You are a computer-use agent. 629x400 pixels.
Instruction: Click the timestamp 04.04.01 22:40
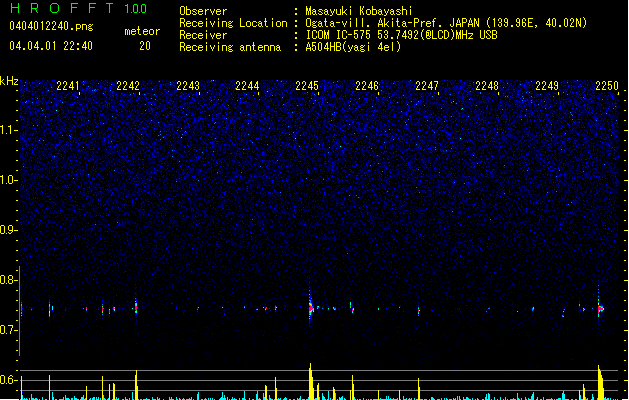[51, 46]
